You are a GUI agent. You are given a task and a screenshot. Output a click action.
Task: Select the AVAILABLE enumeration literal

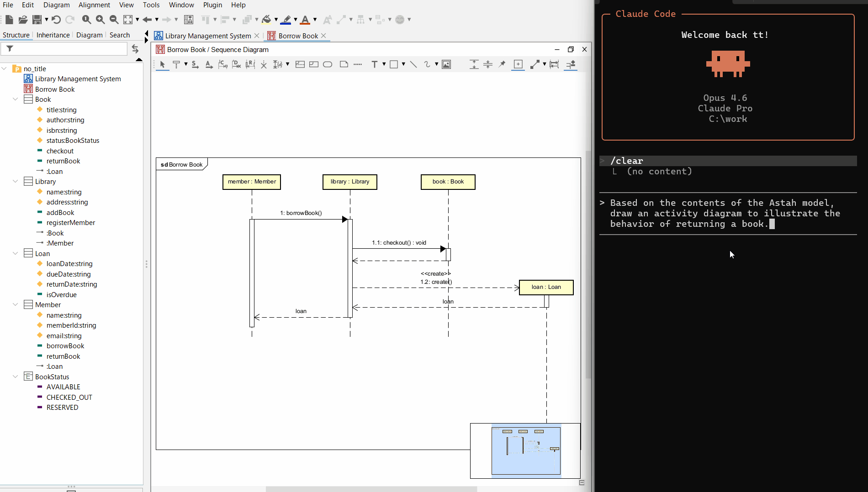pyautogui.click(x=63, y=387)
